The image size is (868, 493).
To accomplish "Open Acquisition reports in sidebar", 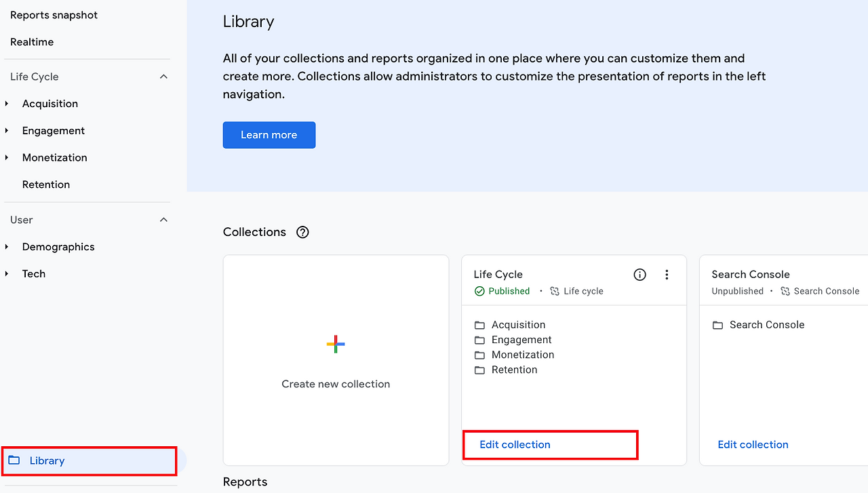I will 50,104.
